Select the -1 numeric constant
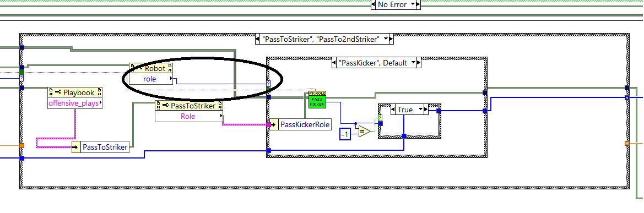The width and height of the screenshot is (644, 213). click(x=345, y=134)
